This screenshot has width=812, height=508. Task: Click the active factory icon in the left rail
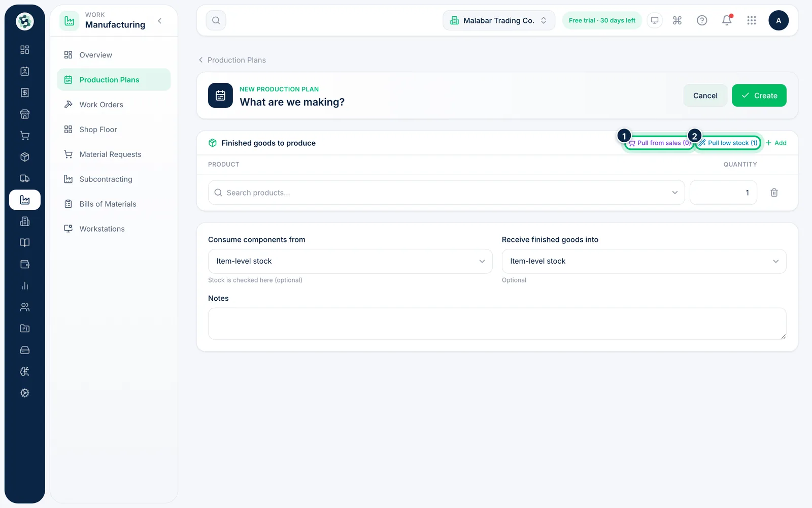(x=24, y=200)
